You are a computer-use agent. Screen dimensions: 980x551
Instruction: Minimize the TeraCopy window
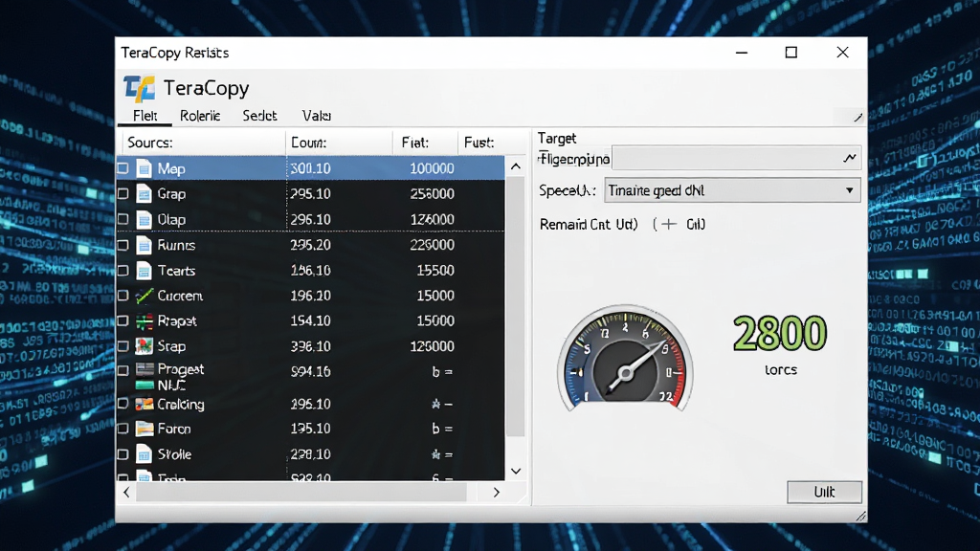(742, 53)
